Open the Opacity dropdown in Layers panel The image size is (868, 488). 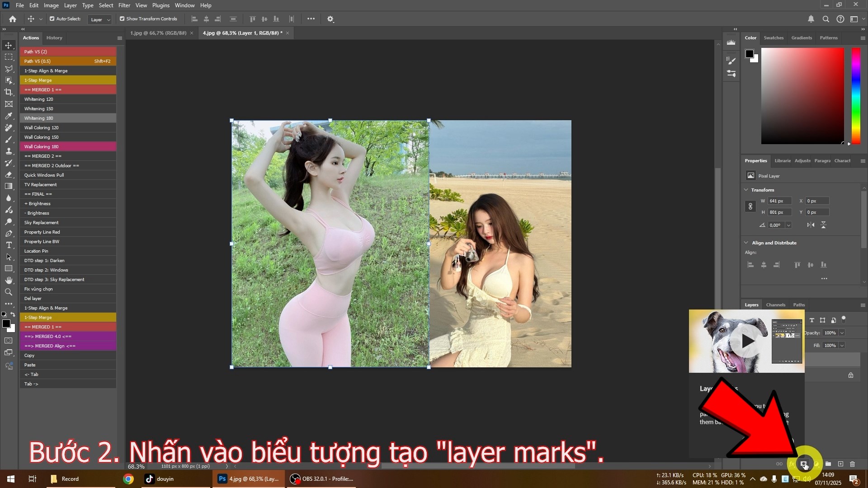843,333
